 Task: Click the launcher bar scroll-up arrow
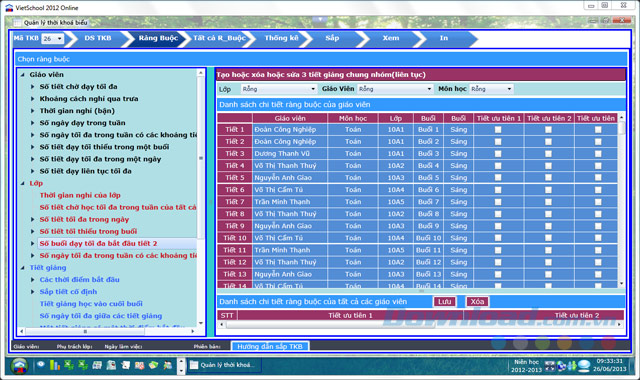[182, 361]
